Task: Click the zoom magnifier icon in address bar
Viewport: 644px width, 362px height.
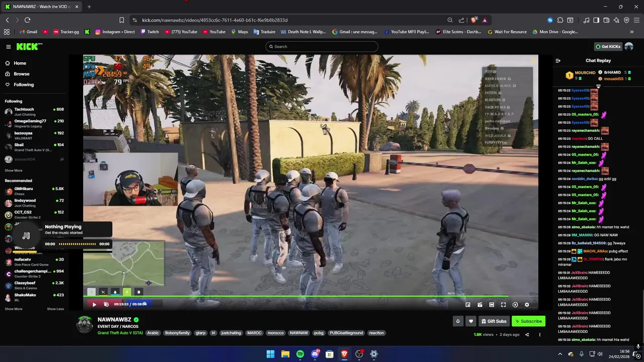Action: tap(450, 20)
